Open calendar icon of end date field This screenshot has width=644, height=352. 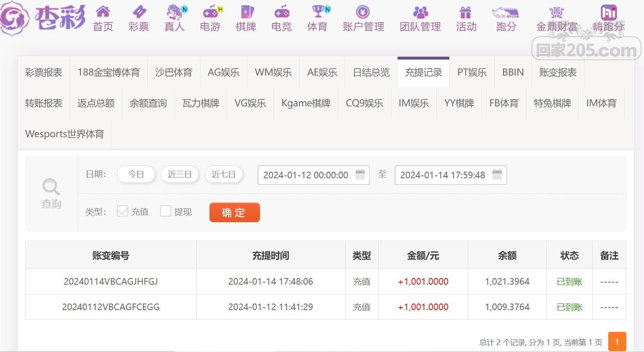click(x=497, y=175)
